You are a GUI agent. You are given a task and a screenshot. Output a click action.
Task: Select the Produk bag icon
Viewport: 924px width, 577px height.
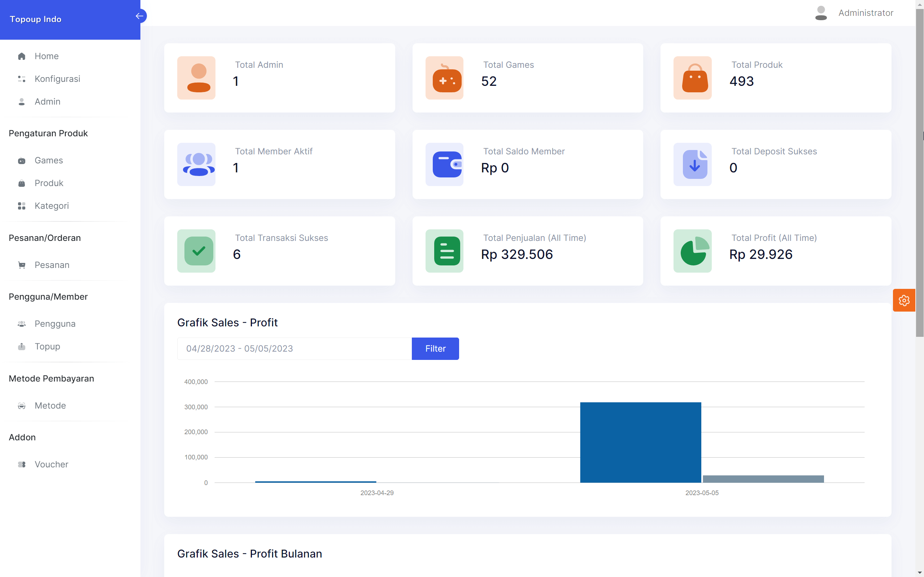point(21,183)
